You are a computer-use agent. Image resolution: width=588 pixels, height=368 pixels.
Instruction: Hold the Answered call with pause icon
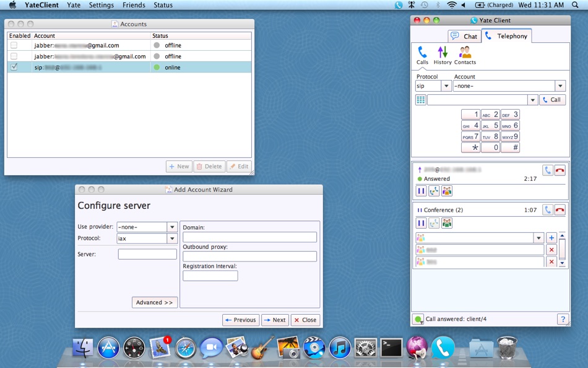[x=421, y=191]
